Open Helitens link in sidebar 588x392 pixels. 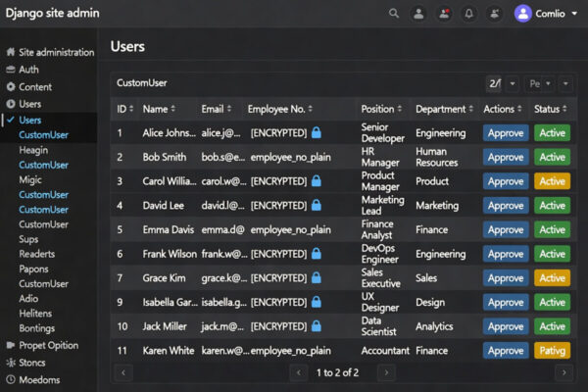point(35,314)
